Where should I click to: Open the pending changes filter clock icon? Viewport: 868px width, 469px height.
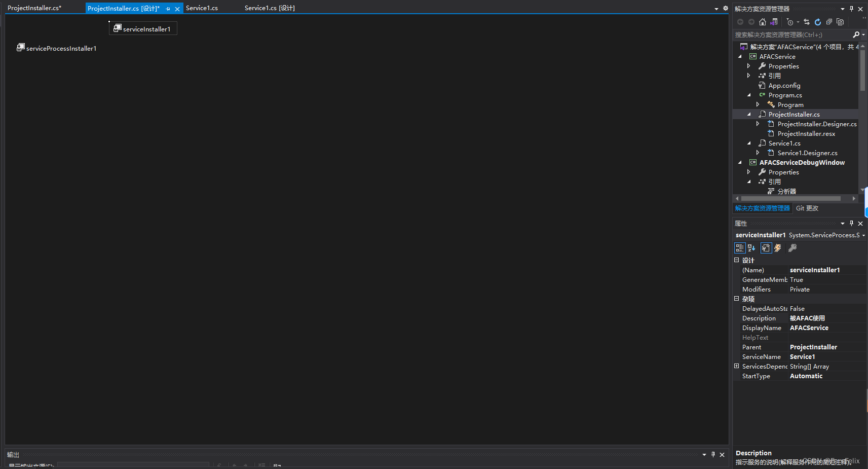[790, 22]
